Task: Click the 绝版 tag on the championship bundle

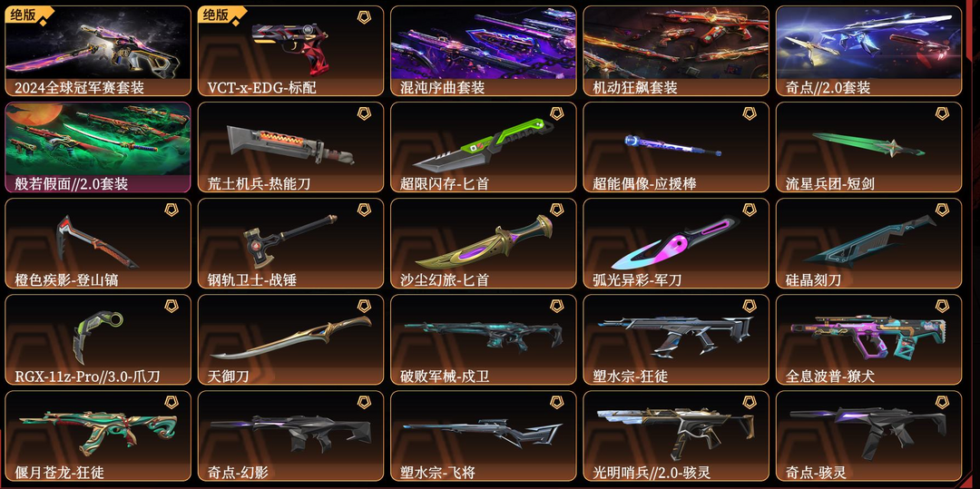Action: click(x=22, y=15)
